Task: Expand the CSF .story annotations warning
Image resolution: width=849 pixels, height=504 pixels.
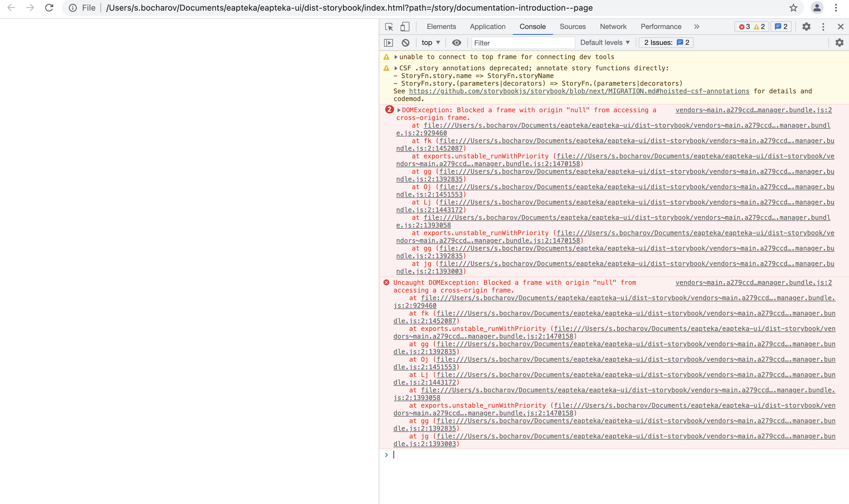Action: click(396, 68)
